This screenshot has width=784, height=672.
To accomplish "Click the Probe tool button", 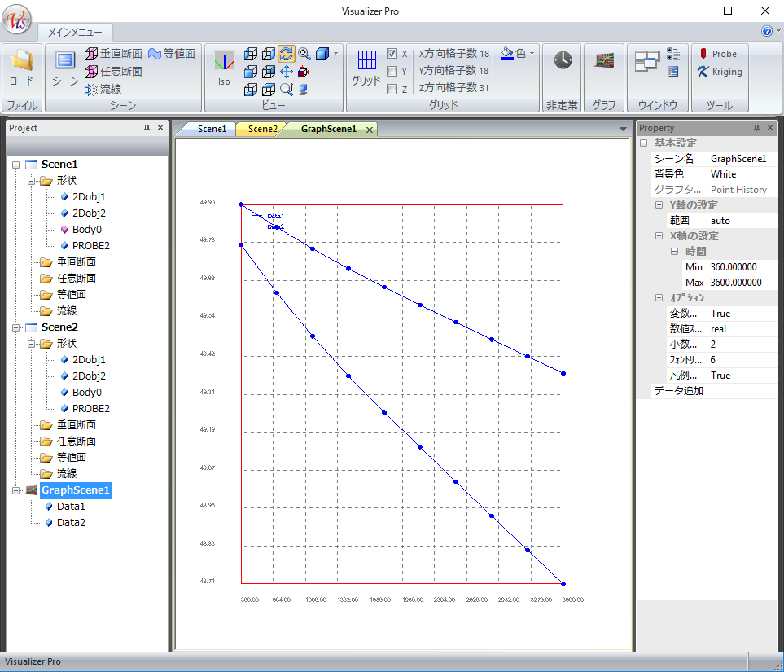I will tap(716, 54).
